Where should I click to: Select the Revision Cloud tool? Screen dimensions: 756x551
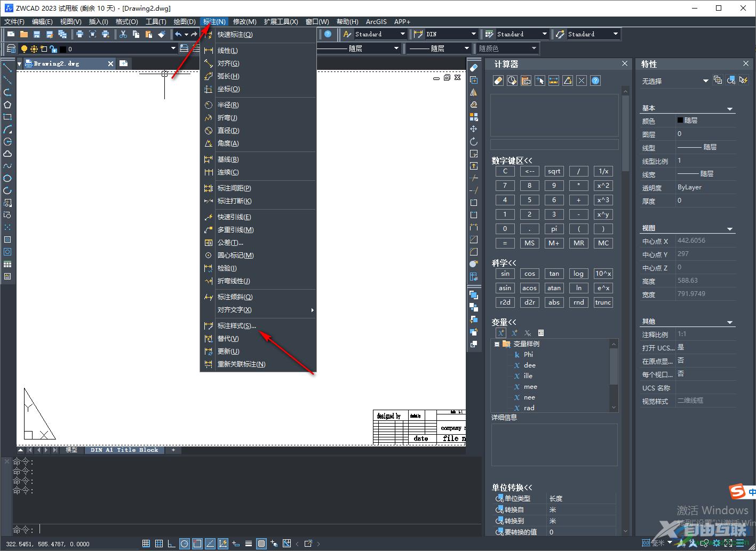point(7,154)
